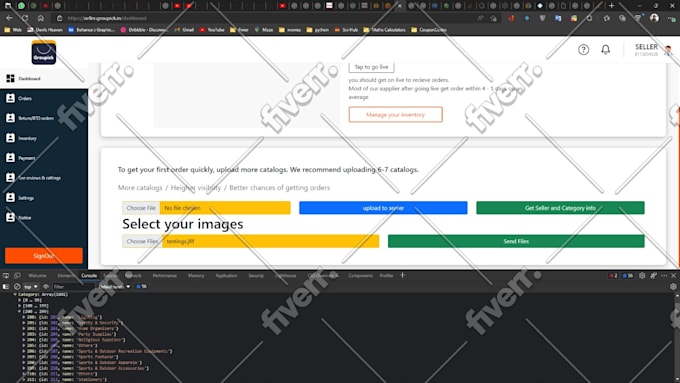Open the YouTube bookmark

212,30
